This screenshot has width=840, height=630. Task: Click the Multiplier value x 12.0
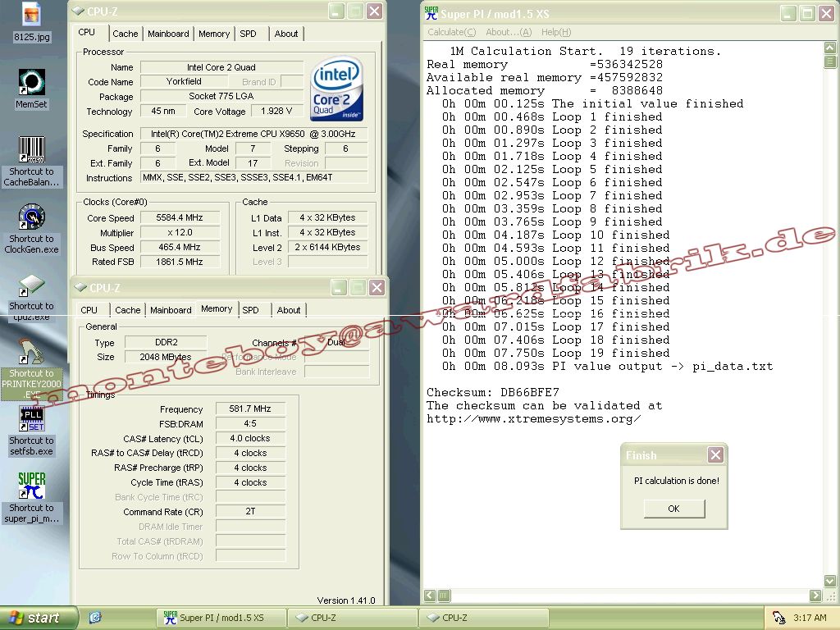180,232
